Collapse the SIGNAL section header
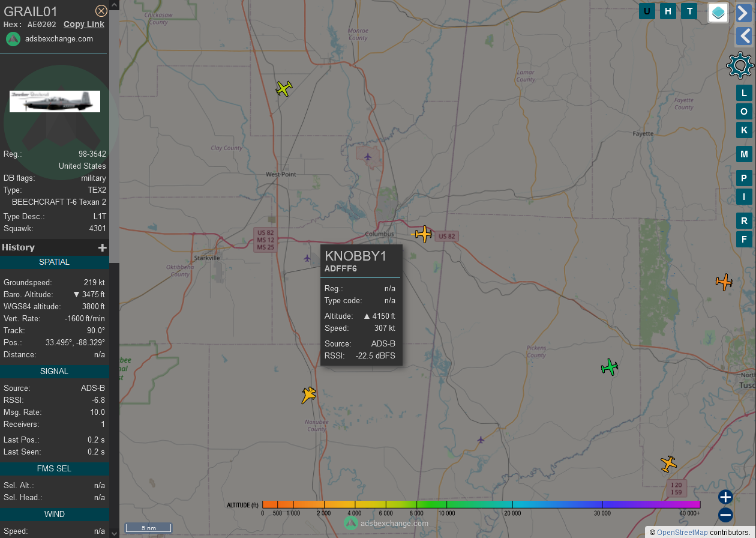Image resolution: width=756 pixels, height=538 pixels. (55, 371)
